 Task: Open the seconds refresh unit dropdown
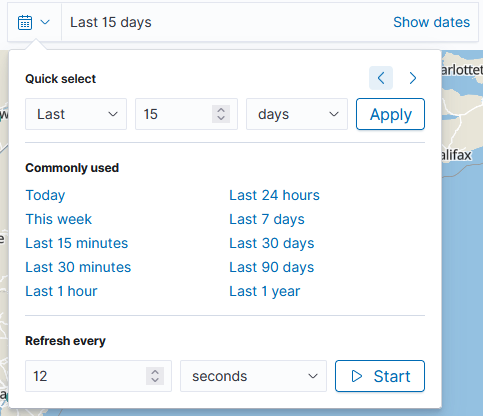pyautogui.click(x=253, y=376)
